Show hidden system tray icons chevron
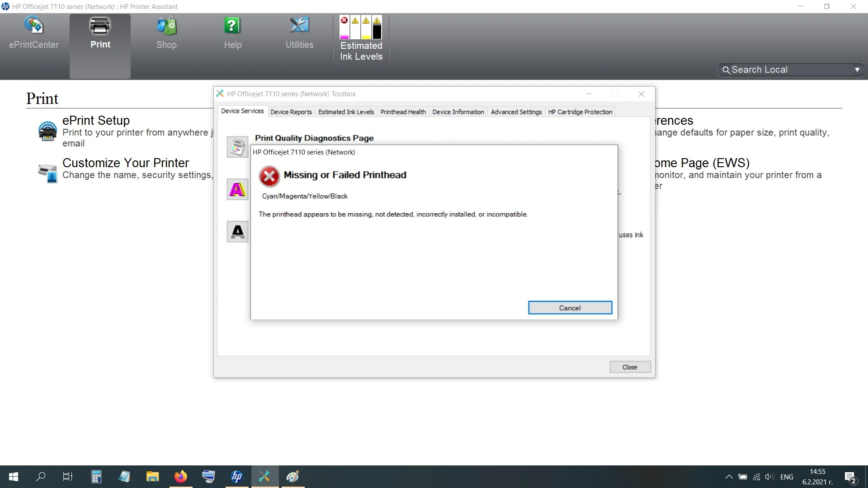 [729, 477]
